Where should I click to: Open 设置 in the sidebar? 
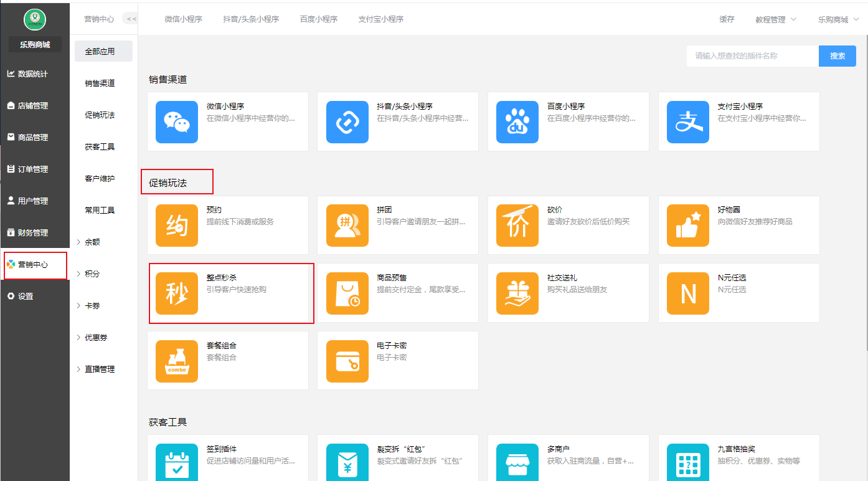(x=35, y=297)
